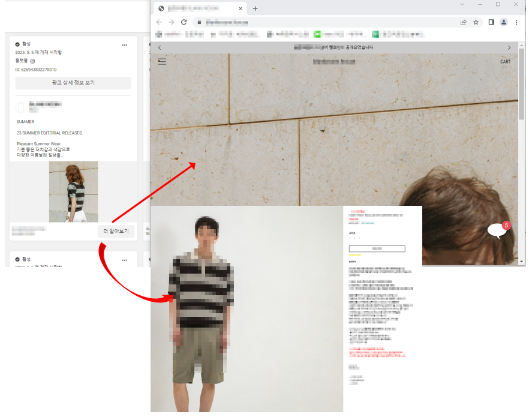Click the 23 SUMMER EDITORIAL RELEASED. text
Image resolution: width=529 pixels, height=420 pixels.
click(x=50, y=133)
